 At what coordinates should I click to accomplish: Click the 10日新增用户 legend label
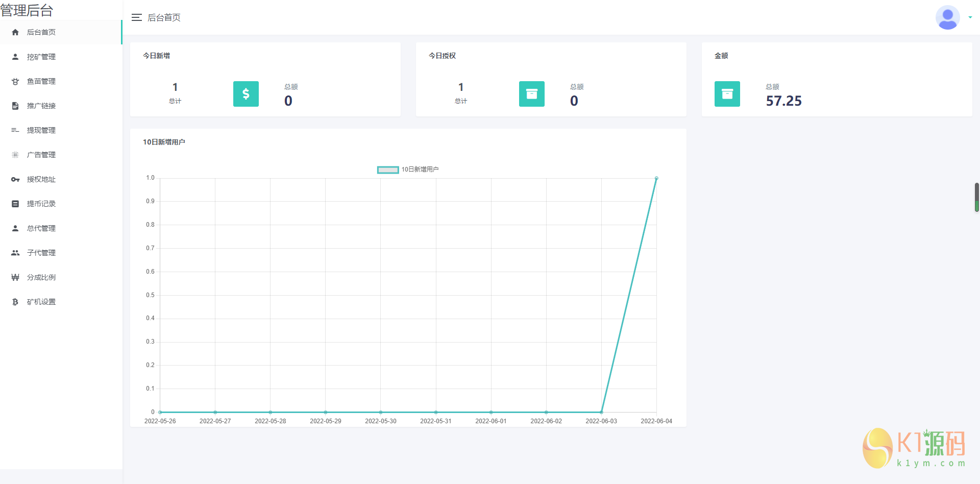[420, 170]
